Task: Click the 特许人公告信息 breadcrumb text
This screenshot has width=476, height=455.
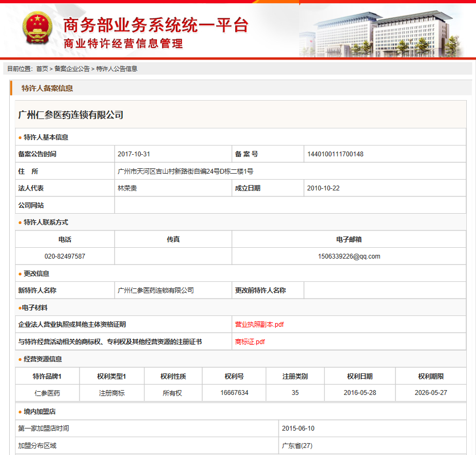Action: point(117,69)
